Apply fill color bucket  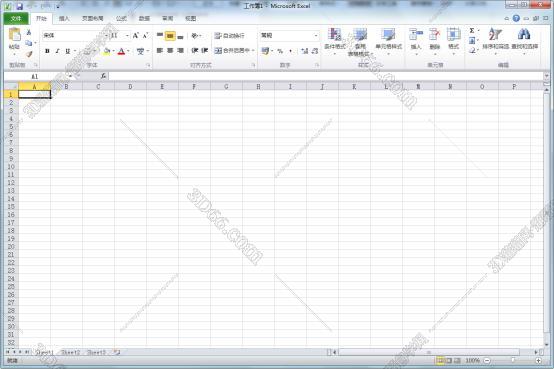[106, 51]
